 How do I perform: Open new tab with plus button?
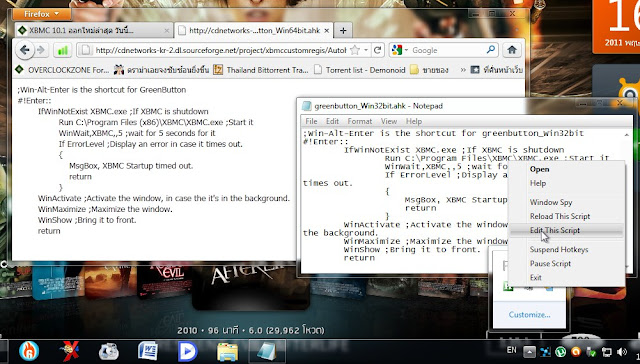click(x=343, y=31)
